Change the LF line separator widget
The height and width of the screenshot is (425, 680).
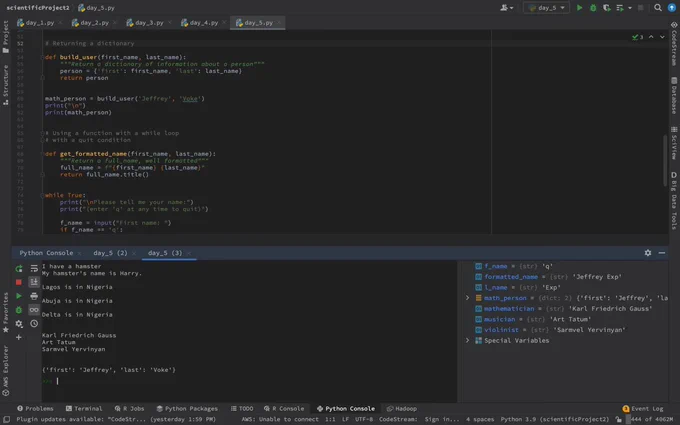[345, 419]
